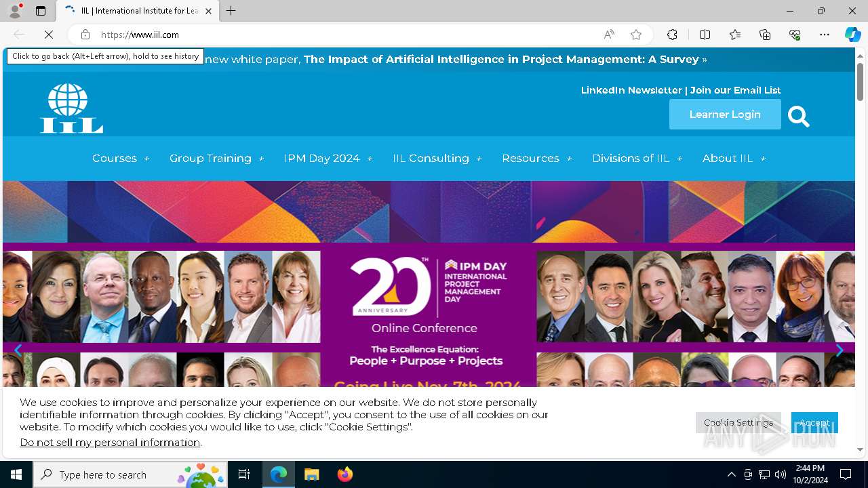Image resolution: width=868 pixels, height=488 pixels.
Task: Show hidden system tray icons
Action: [x=731, y=474]
